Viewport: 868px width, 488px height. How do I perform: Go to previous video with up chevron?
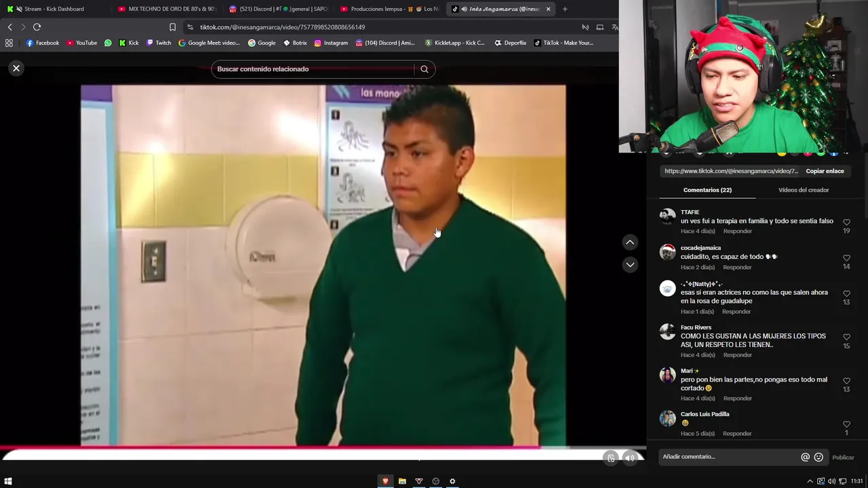click(630, 242)
